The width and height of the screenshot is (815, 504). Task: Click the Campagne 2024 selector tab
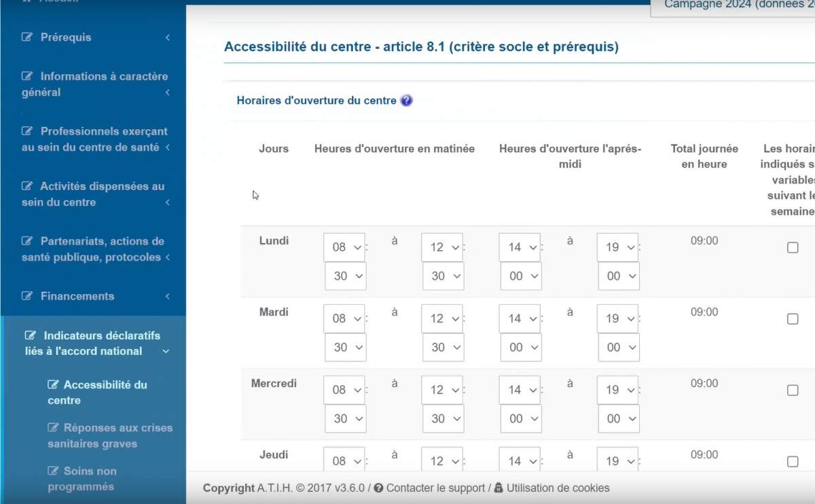pyautogui.click(x=733, y=7)
